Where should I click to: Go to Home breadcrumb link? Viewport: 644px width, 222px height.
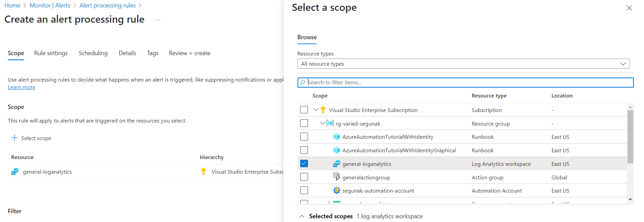click(x=12, y=5)
